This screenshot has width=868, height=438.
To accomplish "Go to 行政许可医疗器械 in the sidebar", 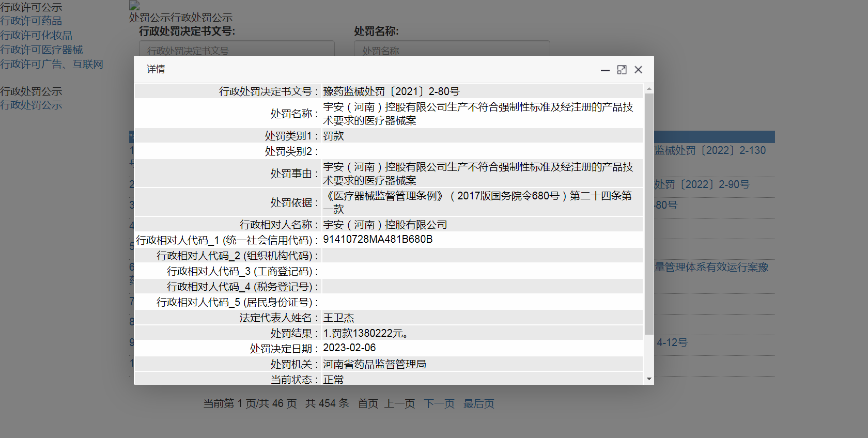I will (x=41, y=50).
